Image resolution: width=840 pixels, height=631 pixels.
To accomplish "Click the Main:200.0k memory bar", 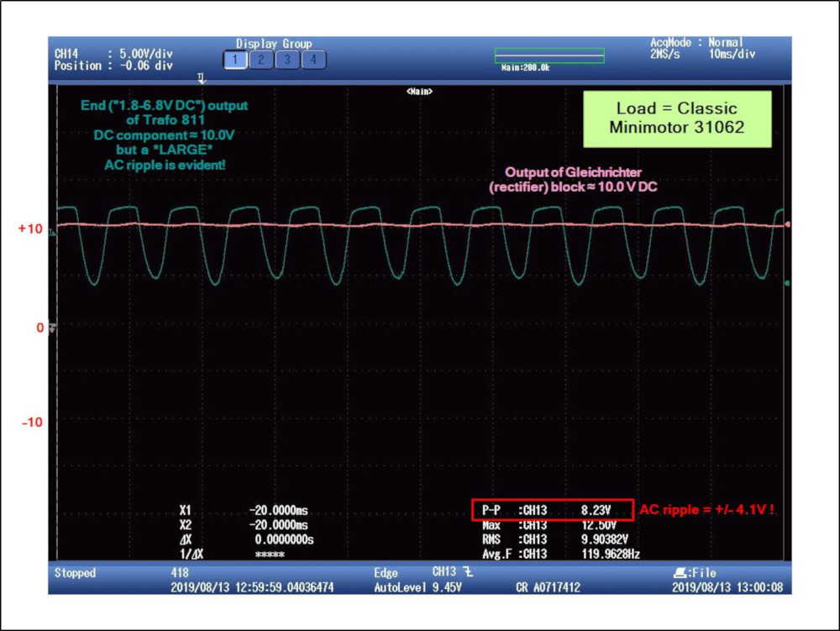I will (x=549, y=55).
